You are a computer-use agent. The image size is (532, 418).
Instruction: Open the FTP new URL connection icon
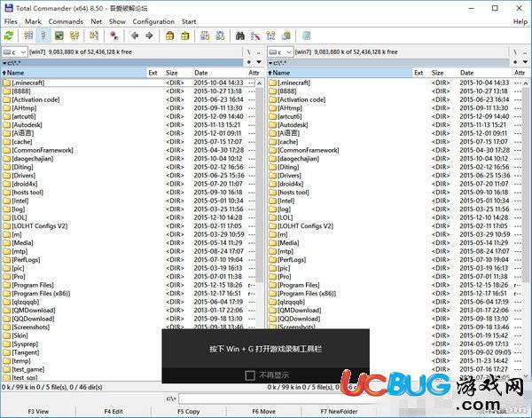[220, 35]
